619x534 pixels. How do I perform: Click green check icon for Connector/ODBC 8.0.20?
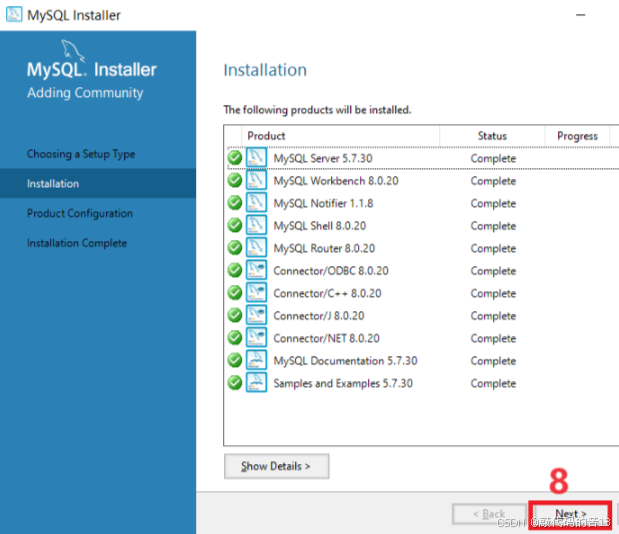pyautogui.click(x=235, y=270)
